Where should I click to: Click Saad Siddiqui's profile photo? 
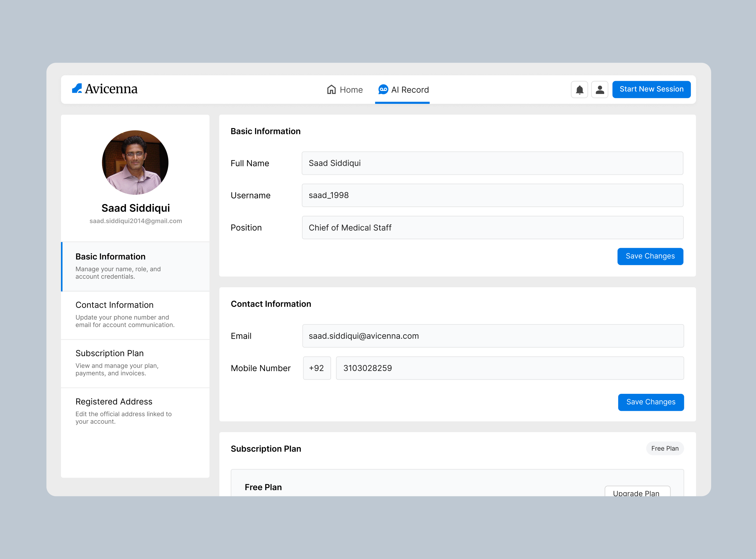point(135,162)
